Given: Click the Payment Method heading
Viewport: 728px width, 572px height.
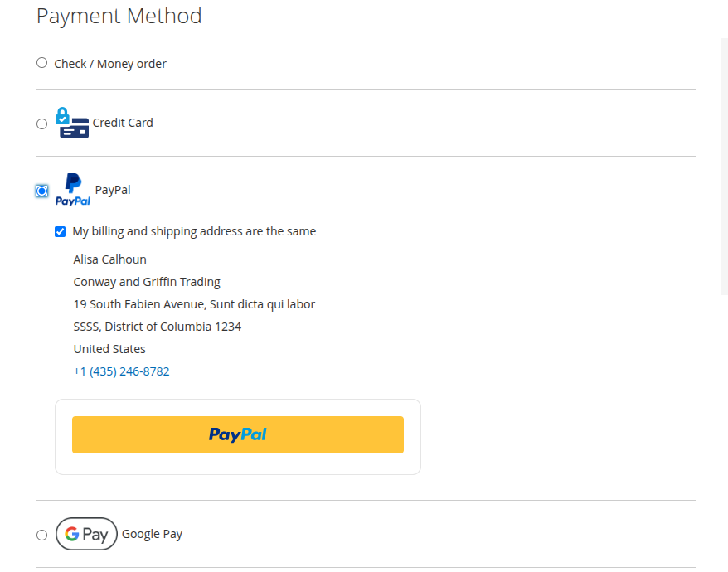Looking at the screenshot, I should (119, 16).
